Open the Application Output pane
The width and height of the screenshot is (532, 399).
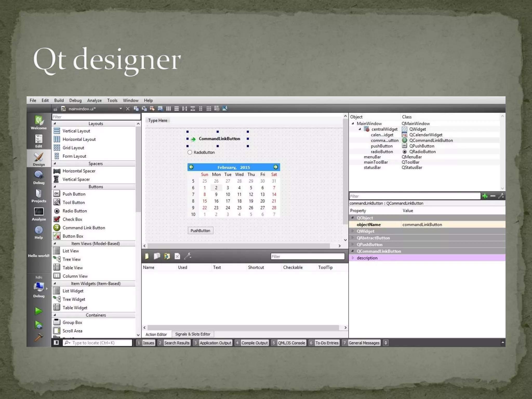(215, 343)
